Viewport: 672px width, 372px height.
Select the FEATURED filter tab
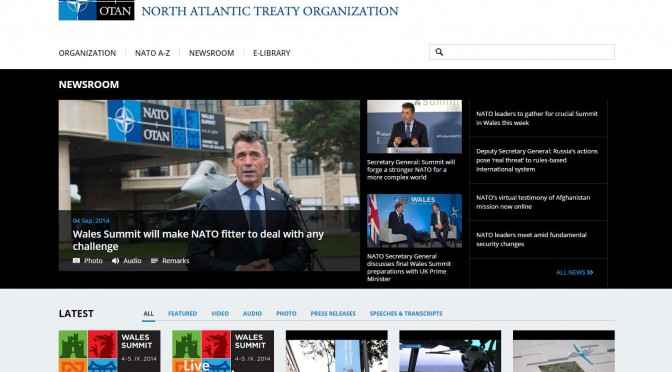[183, 314]
